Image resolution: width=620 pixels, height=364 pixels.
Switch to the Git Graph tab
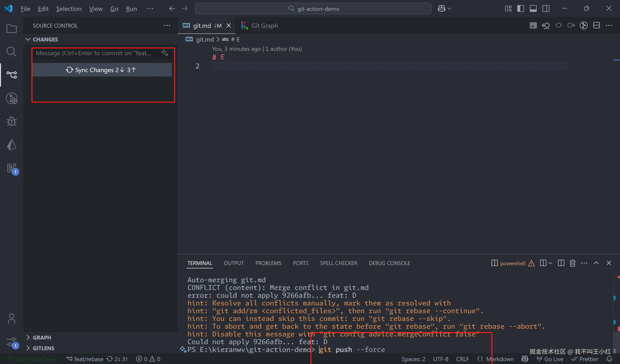[x=264, y=26]
